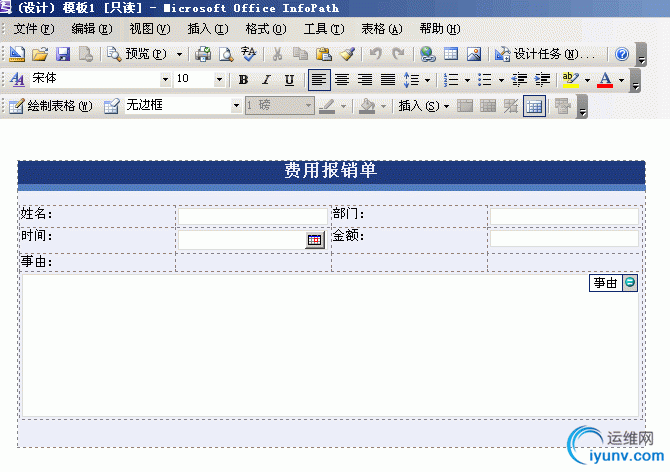This screenshot has height=472, width=670.
Task: Click the 部门 department text field
Action: tap(564, 217)
